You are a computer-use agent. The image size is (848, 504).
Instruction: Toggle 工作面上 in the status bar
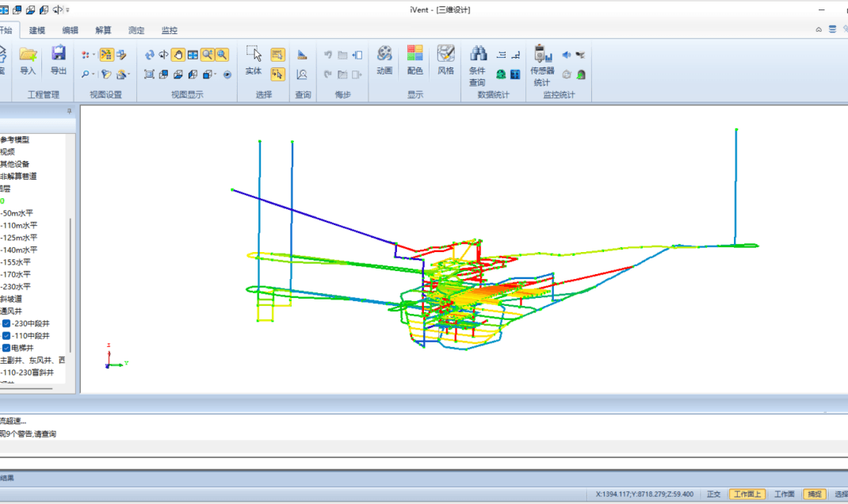pyautogui.click(x=747, y=494)
